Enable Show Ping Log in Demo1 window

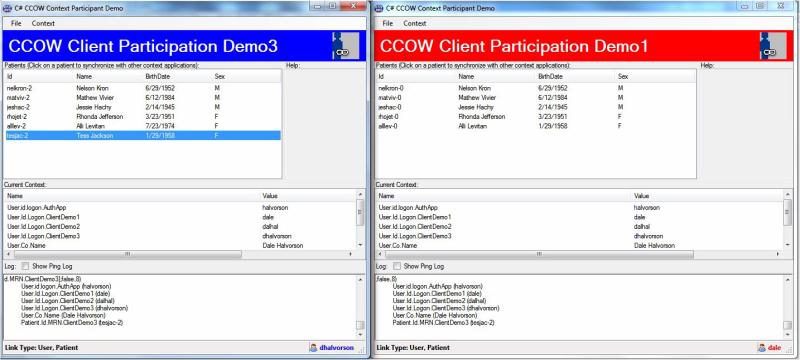(397, 266)
